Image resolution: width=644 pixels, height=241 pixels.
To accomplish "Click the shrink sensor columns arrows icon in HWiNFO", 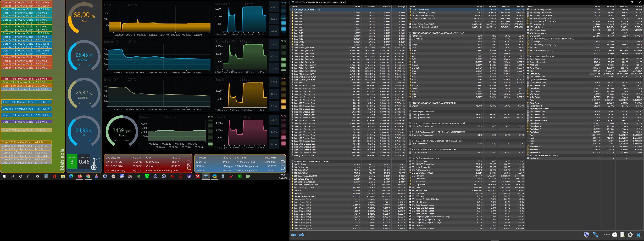I will (x=302, y=235).
